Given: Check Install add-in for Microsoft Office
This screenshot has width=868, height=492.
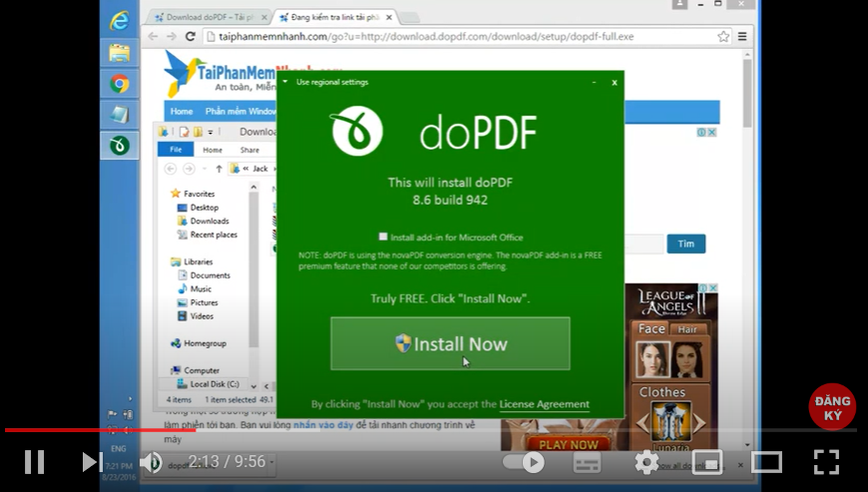Looking at the screenshot, I should tap(383, 237).
